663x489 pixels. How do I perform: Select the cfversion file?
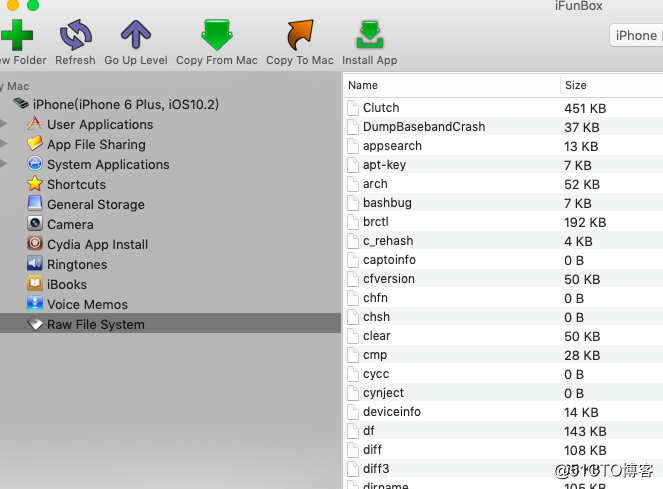389,279
